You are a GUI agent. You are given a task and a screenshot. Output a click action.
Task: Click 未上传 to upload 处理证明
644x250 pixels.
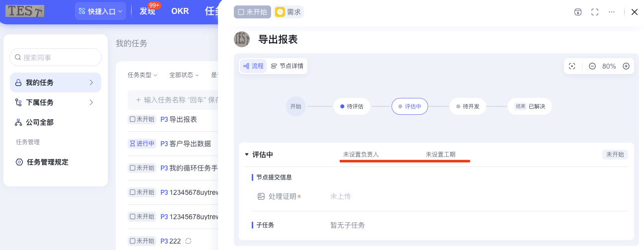pyautogui.click(x=341, y=196)
